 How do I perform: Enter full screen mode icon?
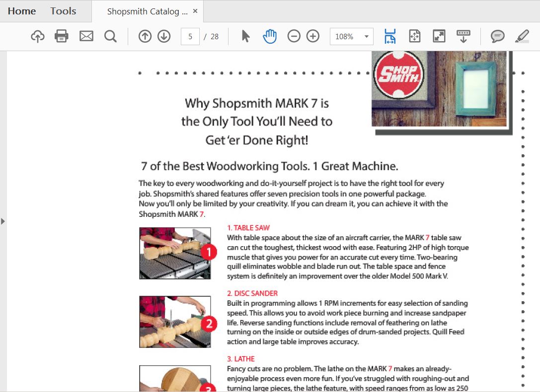[x=439, y=36]
